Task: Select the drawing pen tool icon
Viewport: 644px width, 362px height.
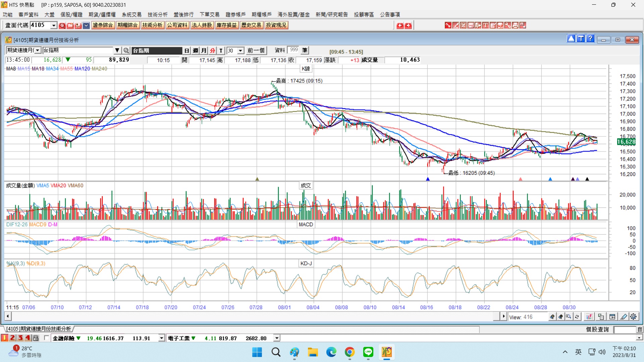Action: point(624,317)
